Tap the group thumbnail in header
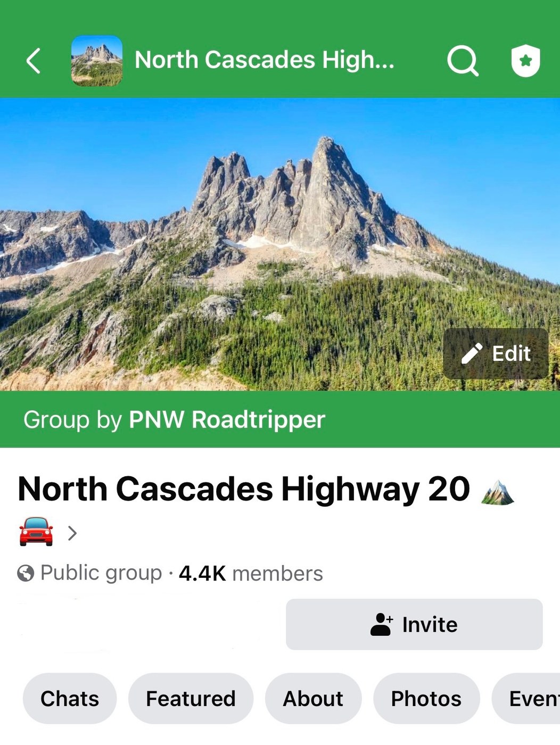This screenshot has height=745, width=560. [x=97, y=61]
